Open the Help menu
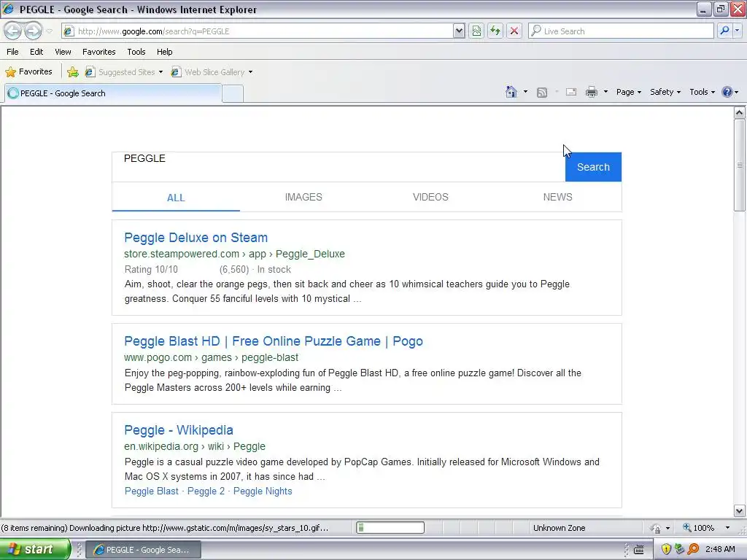Image resolution: width=747 pixels, height=560 pixels. (165, 52)
